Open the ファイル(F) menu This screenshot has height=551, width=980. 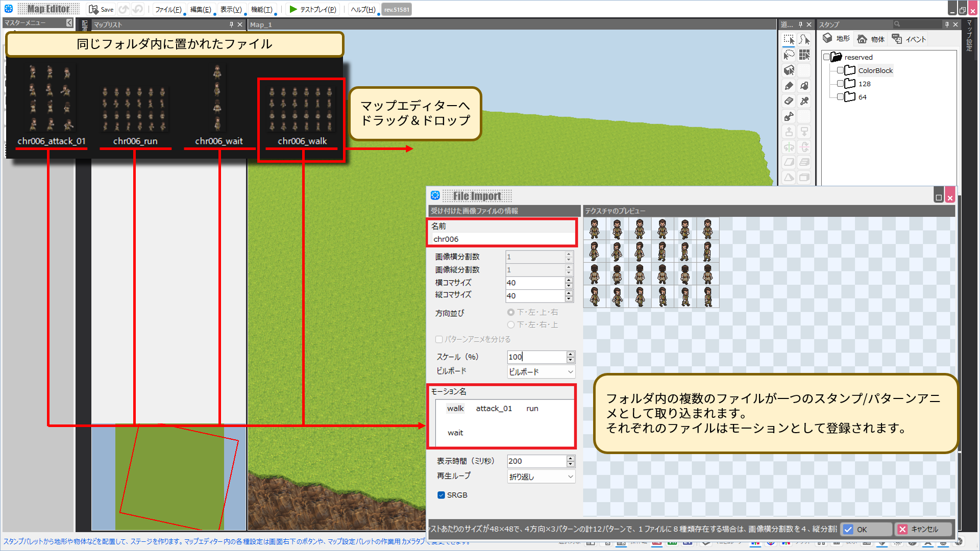(168, 9)
